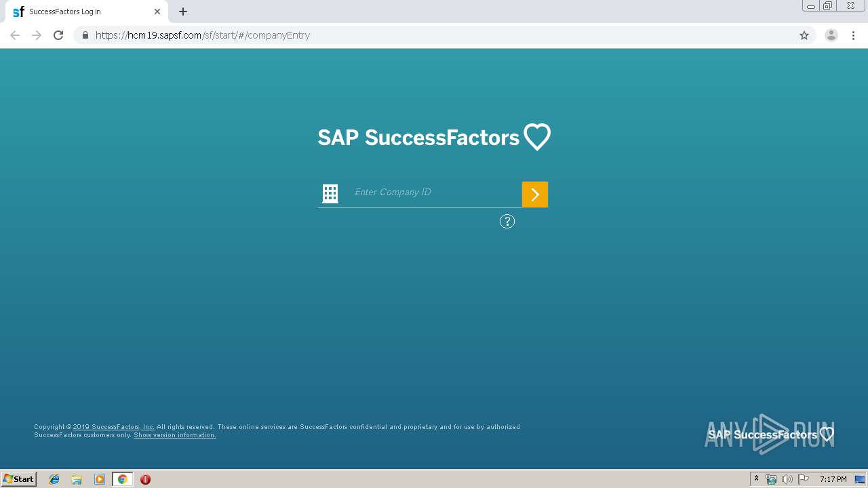The height and width of the screenshot is (488, 868).
Task: Click the Enter Company ID field
Action: pyautogui.click(x=434, y=192)
